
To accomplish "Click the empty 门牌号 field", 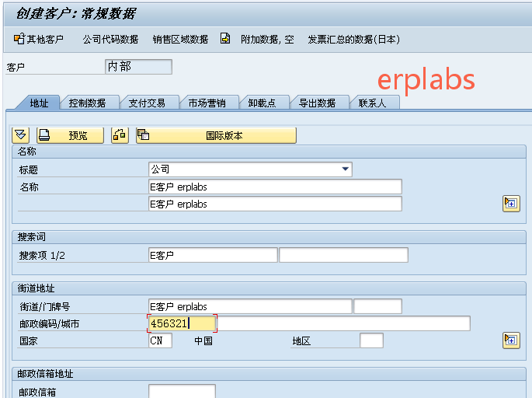I will point(377,306).
